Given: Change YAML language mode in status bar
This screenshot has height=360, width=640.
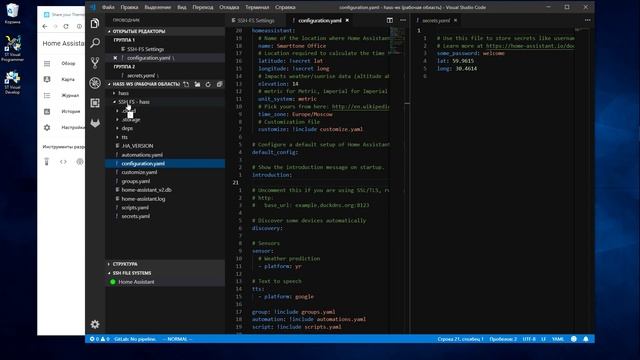Looking at the screenshot, I should coord(558,339).
